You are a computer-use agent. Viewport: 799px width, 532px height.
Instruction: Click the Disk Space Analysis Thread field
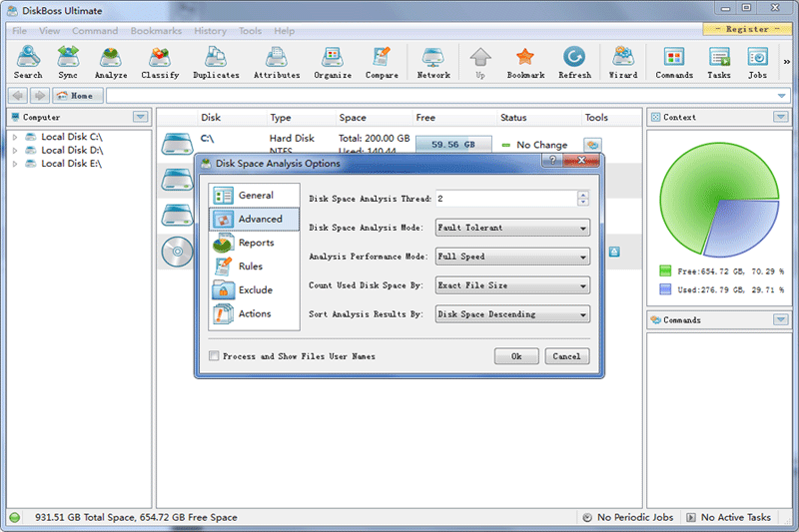coord(504,199)
